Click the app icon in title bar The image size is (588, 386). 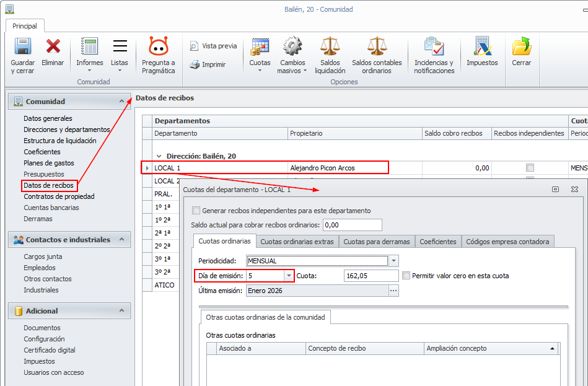(9, 9)
